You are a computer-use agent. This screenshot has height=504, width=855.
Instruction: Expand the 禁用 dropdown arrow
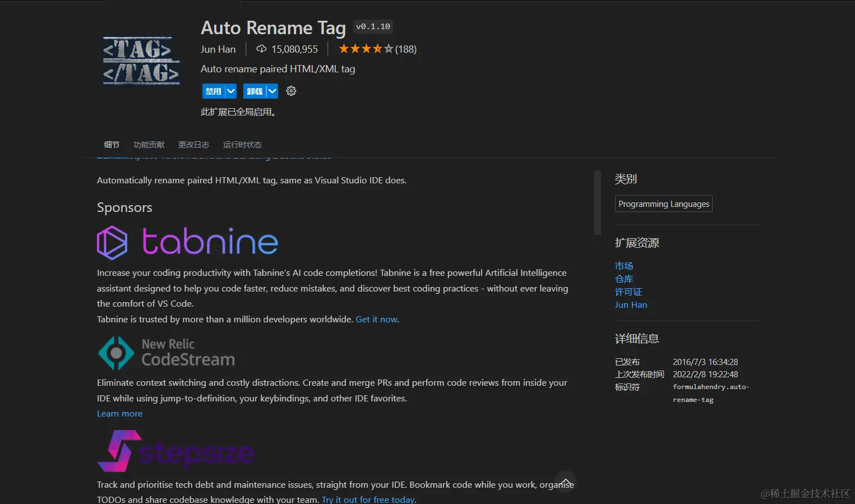230,91
